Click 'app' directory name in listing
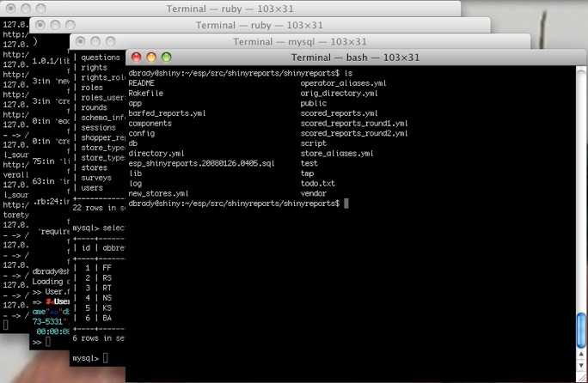 [135, 103]
